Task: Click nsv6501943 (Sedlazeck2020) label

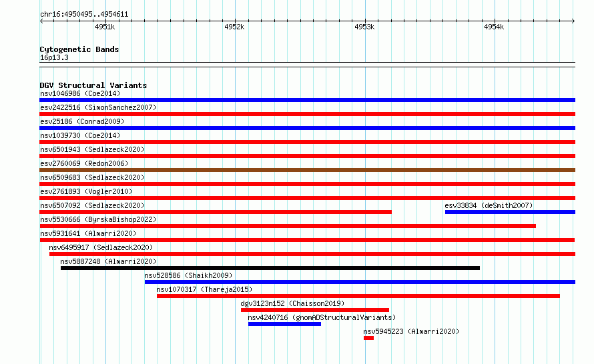Action: [x=92, y=149]
